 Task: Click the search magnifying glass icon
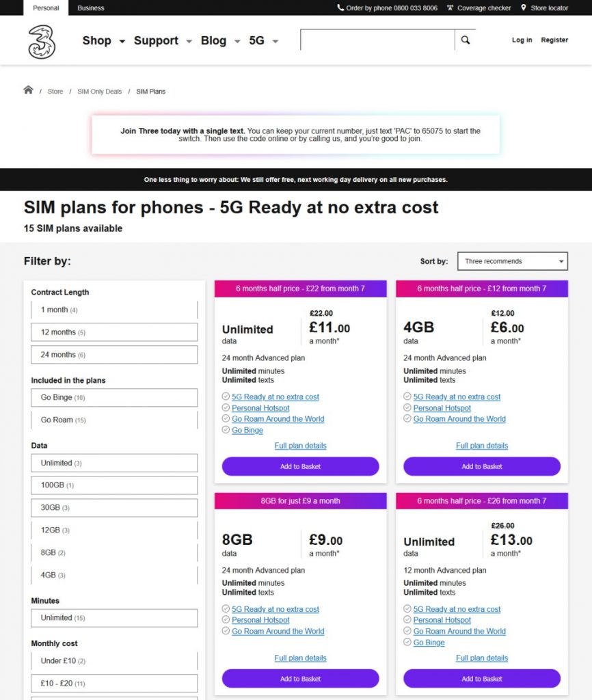(x=465, y=40)
